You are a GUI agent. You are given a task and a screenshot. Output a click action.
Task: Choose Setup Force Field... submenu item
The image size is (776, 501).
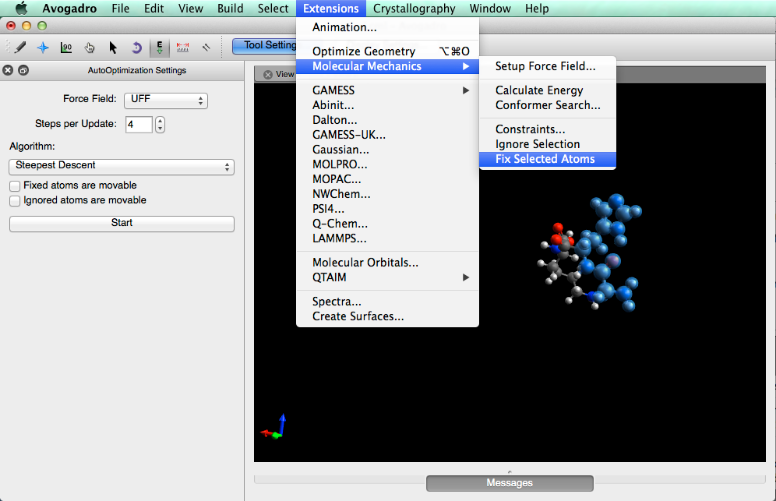547,66
